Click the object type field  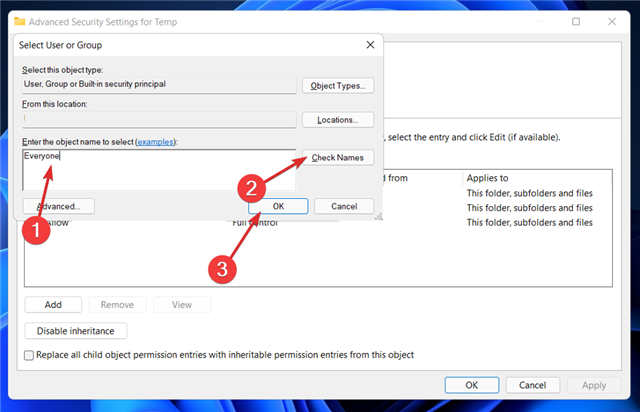pyautogui.click(x=159, y=85)
